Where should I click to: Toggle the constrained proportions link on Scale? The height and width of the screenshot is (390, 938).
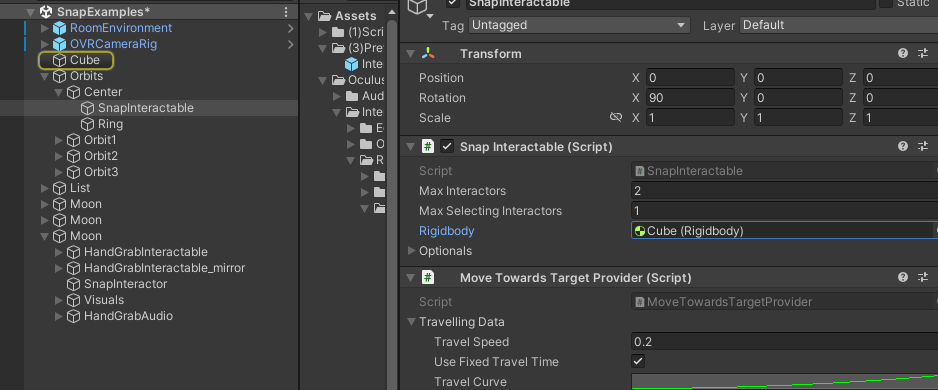click(x=616, y=118)
